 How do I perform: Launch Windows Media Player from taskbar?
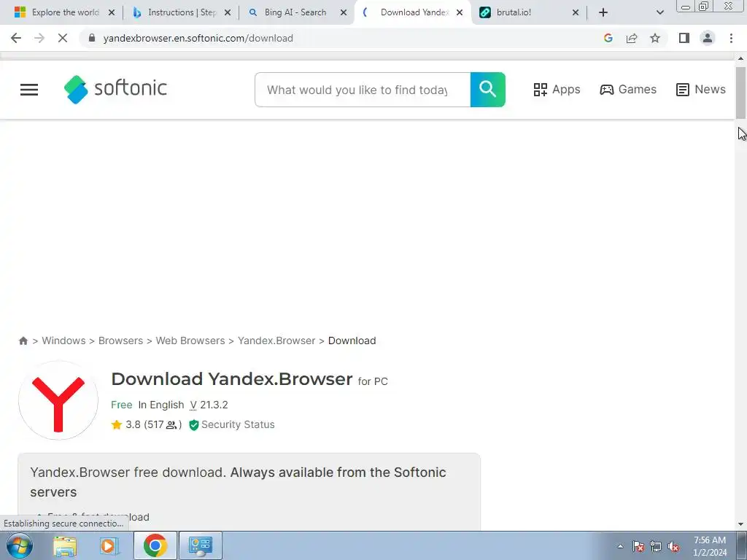coord(109,545)
